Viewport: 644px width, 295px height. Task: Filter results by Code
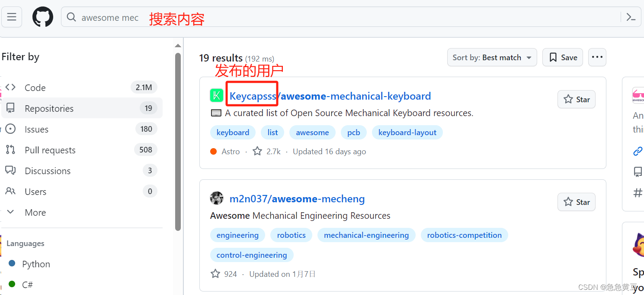82,88
